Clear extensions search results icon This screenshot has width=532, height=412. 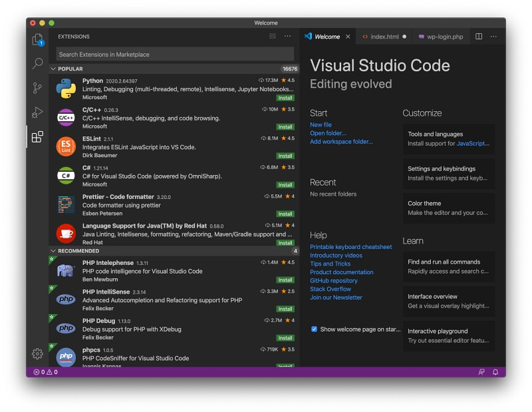pyautogui.click(x=273, y=37)
